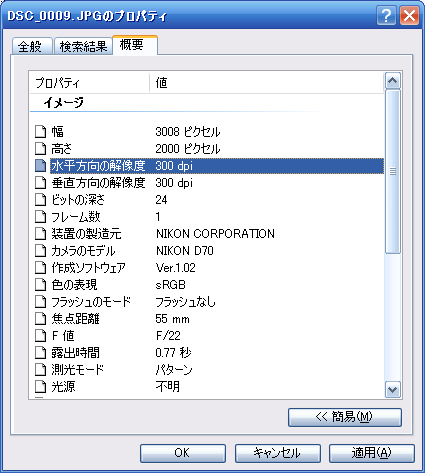
Task: Select the 測光モード property label
Action: tap(78, 370)
